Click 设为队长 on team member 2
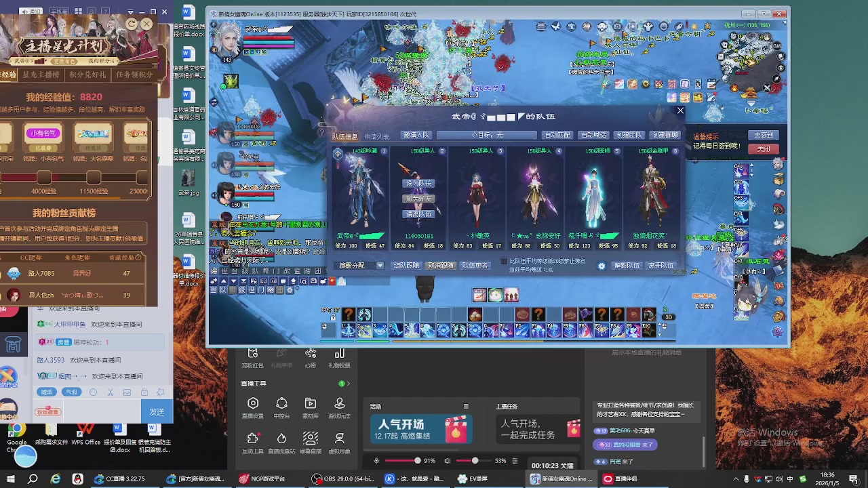Image resolution: width=868 pixels, height=488 pixels. coord(418,184)
